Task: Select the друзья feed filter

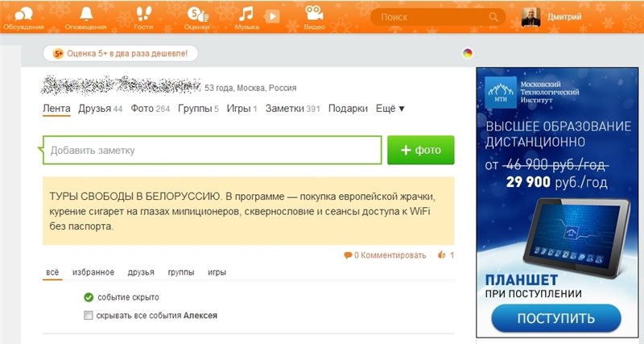Action: pyautogui.click(x=141, y=272)
